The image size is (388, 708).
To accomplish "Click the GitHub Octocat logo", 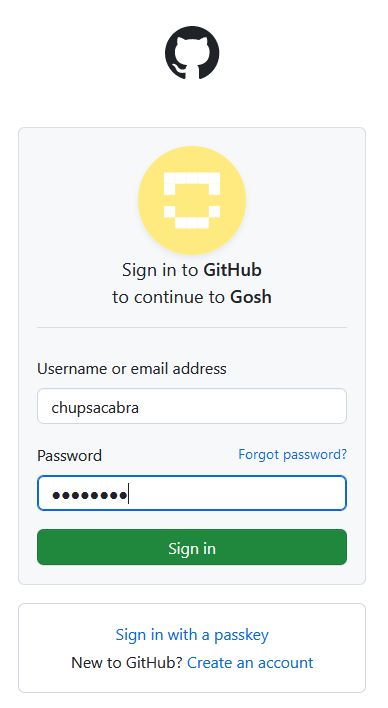I will pyautogui.click(x=192, y=52).
